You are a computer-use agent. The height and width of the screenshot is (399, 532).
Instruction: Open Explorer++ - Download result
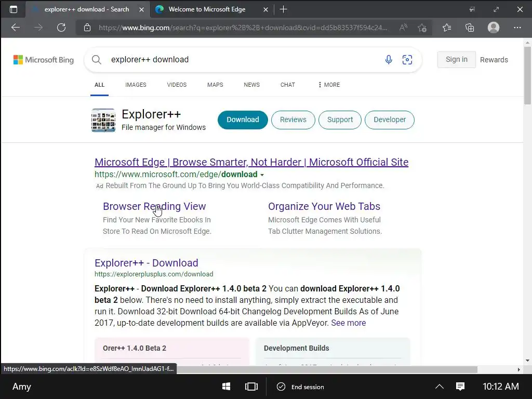click(x=146, y=263)
